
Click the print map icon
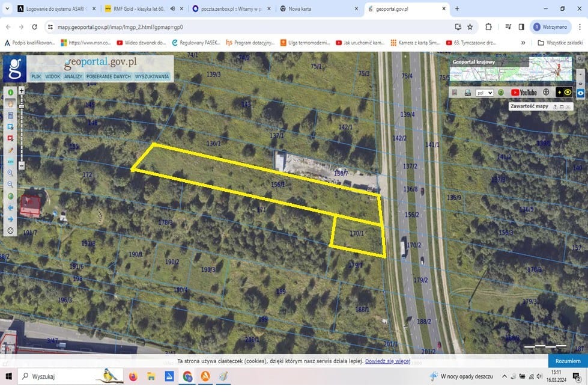467,93
